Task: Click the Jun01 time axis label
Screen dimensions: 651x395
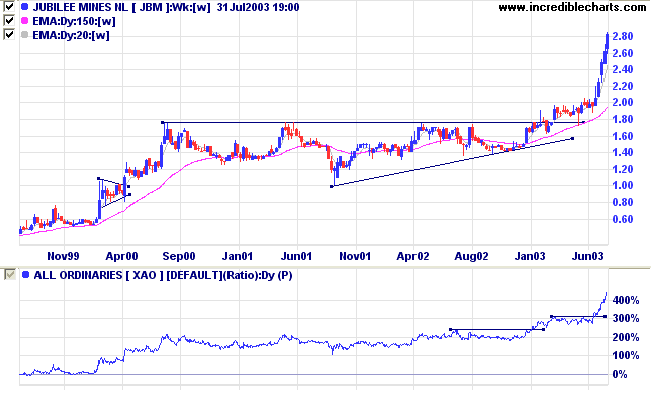Action: [296, 256]
